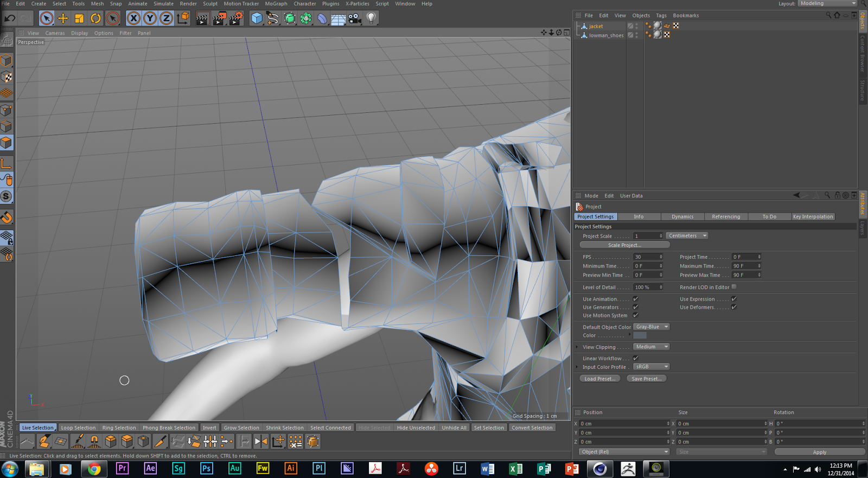Add a Light object

[371, 18]
